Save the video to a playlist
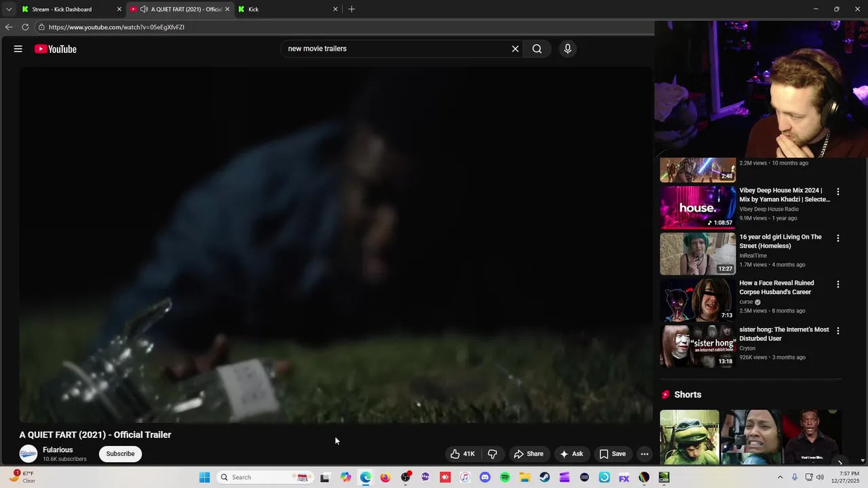 612,454
